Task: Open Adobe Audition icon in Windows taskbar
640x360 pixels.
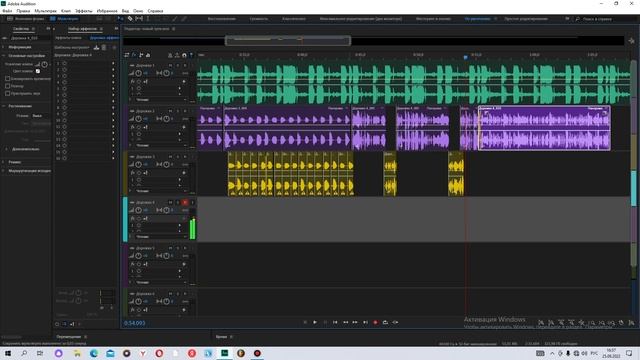Action: [x=224, y=353]
